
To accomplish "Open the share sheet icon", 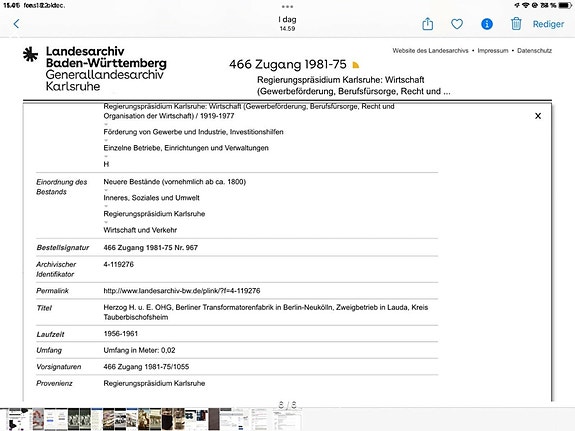I will pyautogui.click(x=428, y=24).
